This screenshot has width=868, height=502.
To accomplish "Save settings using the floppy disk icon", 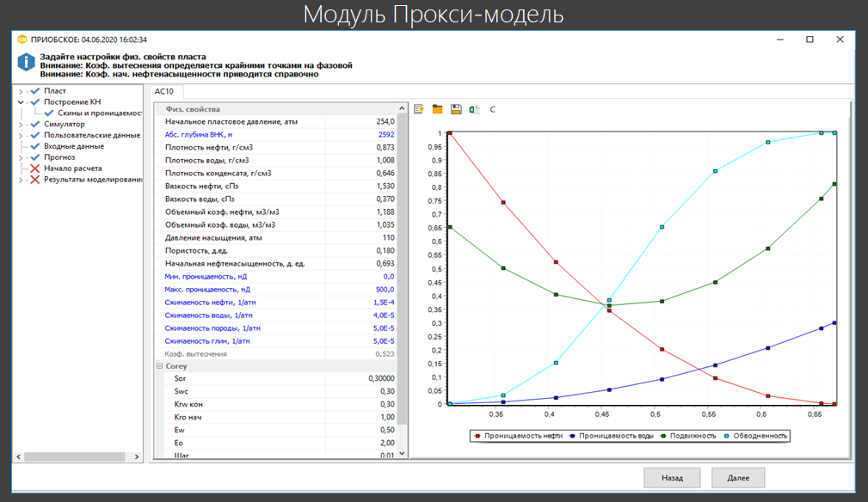I will click(x=456, y=109).
